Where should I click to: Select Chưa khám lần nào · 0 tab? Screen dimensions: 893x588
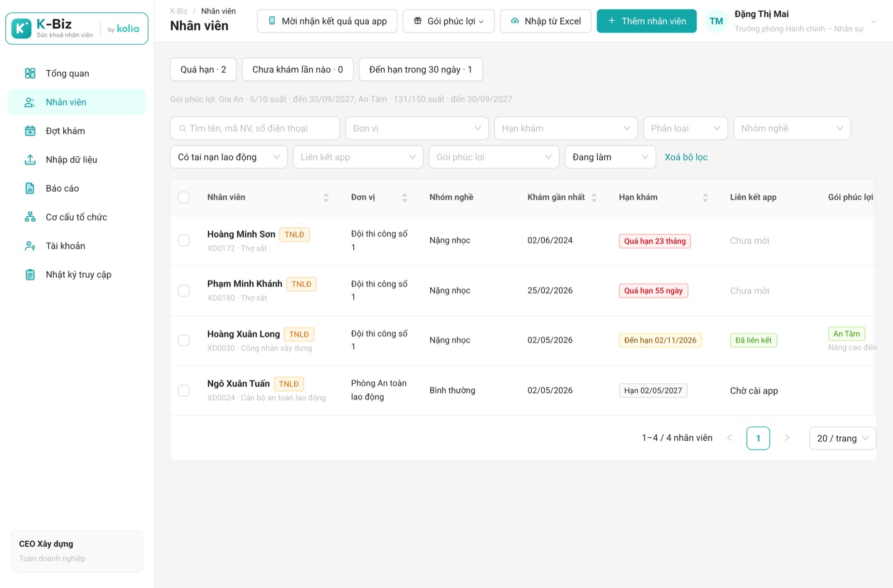click(297, 70)
